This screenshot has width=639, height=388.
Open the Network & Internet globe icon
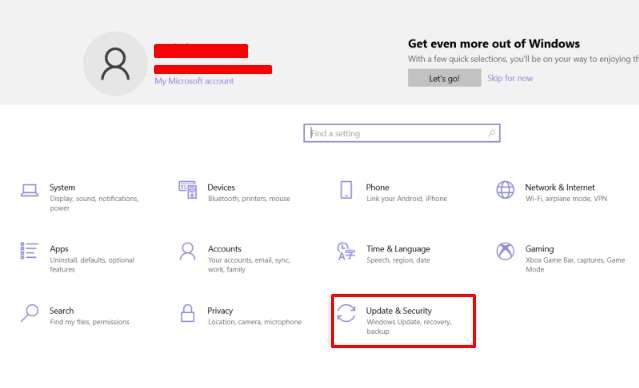point(505,190)
